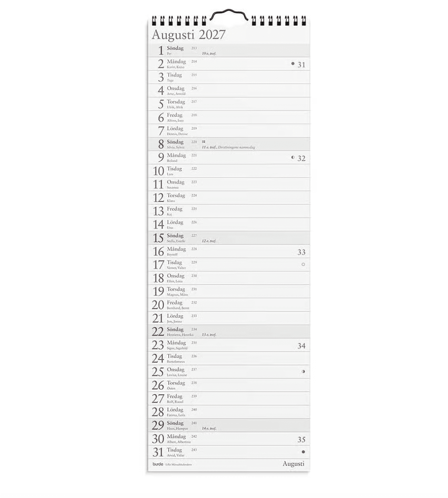Click the new moon dot on Tisdag 31

[303, 452]
